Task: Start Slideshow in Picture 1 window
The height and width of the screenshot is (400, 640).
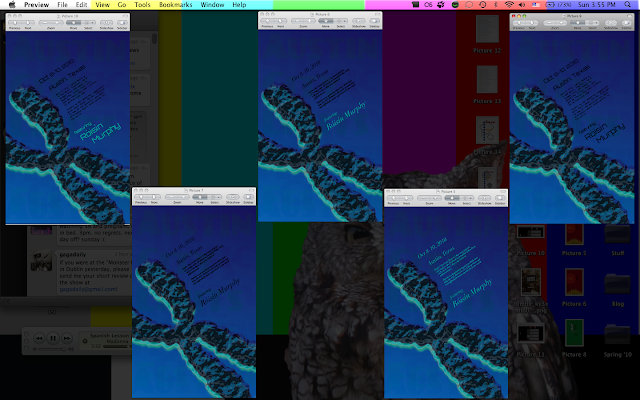Action: (x=485, y=198)
